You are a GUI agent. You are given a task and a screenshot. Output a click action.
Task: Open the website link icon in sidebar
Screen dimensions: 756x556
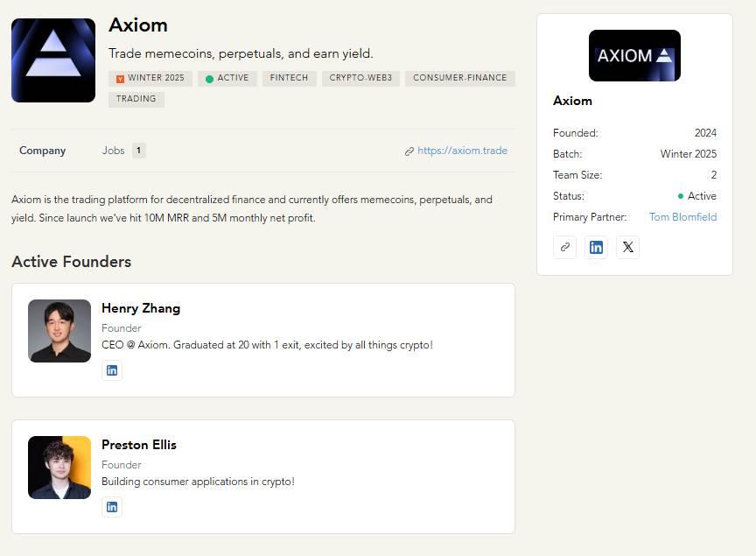(564, 247)
